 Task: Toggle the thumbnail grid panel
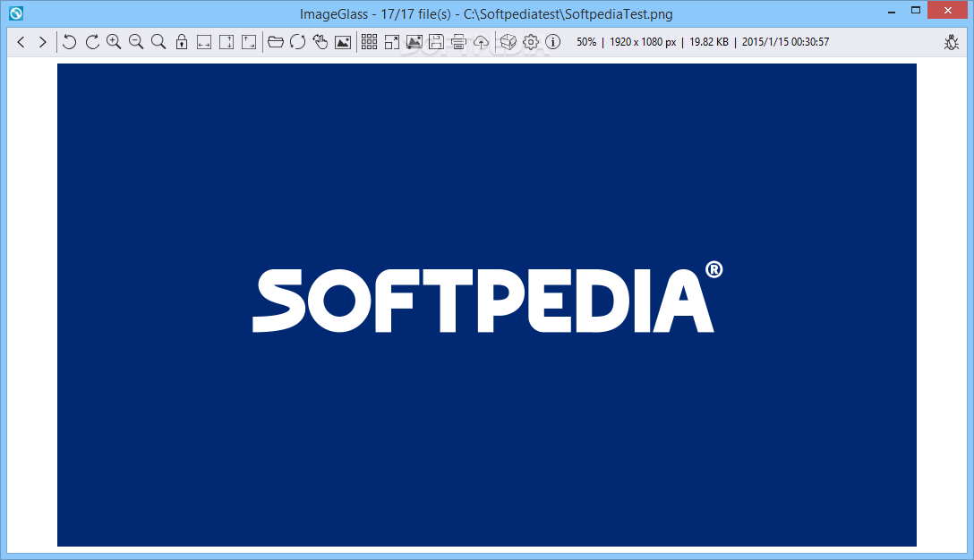click(x=369, y=42)
